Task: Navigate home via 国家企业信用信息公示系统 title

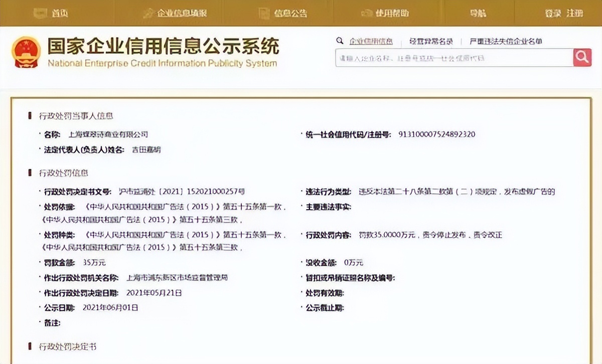Action: [163, 46]
